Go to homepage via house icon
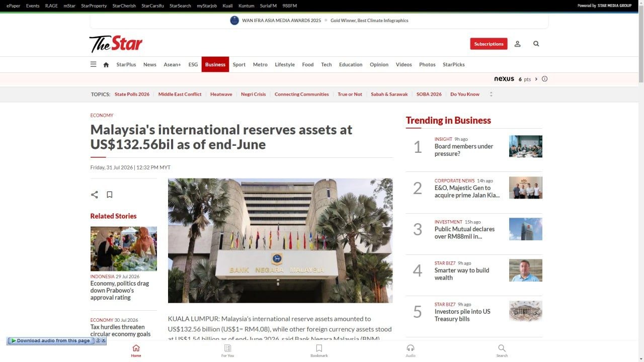The height and width of the screenshot is (362, 644). (106, 64)
